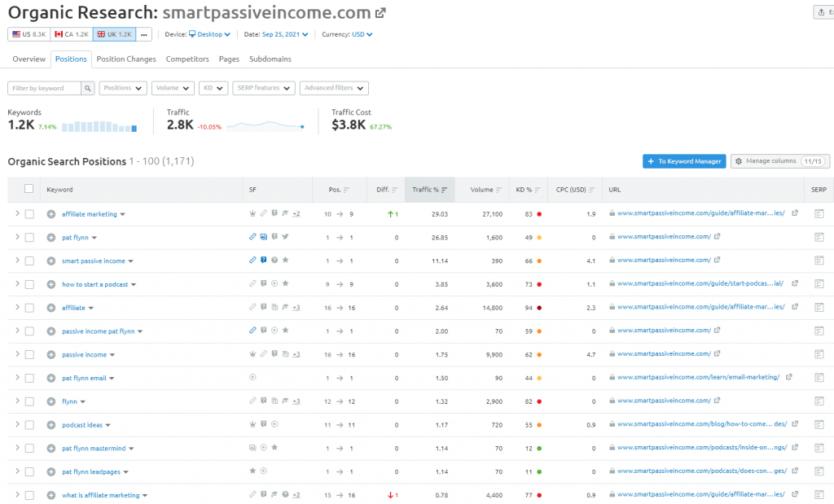Click sort icon in Pos. column header
834x504 pixels.
tap(346, 190)
